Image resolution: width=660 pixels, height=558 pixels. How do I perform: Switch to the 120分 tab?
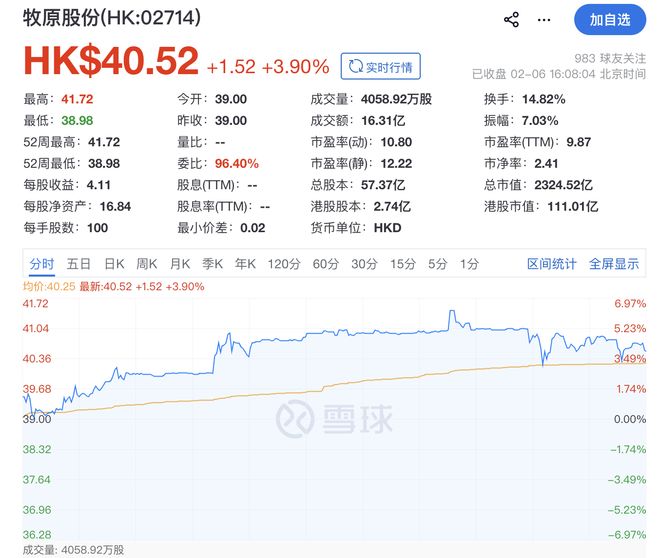[284, 264]
